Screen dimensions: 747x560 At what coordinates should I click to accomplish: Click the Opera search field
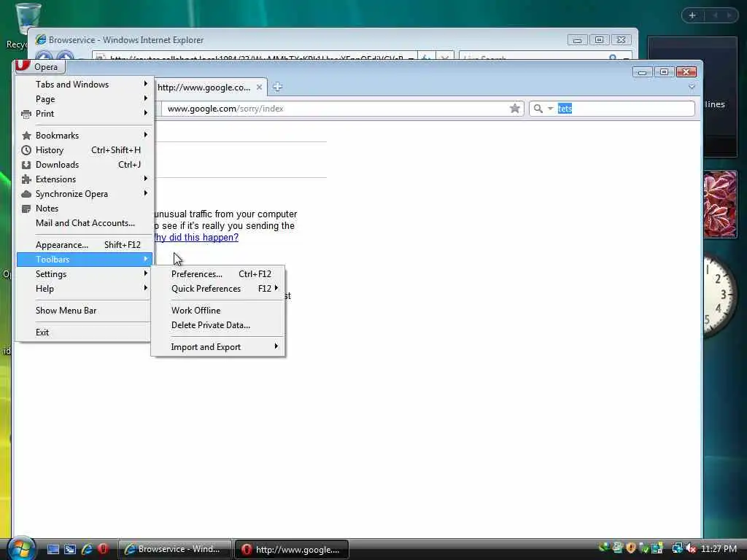pos(625,109)
